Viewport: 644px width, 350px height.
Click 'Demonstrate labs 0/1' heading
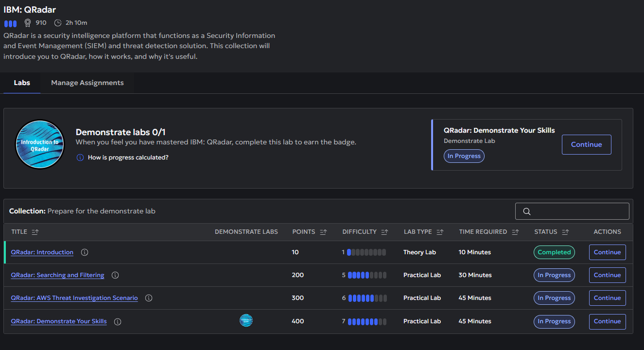click(x=121, y=132)
